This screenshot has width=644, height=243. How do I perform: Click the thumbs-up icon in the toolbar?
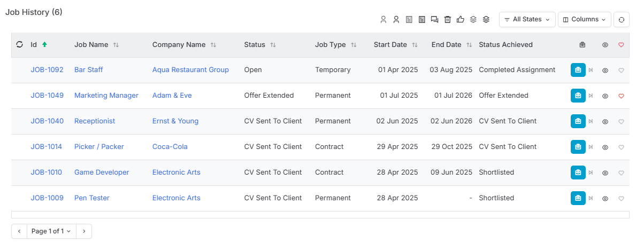coord(461,20)
